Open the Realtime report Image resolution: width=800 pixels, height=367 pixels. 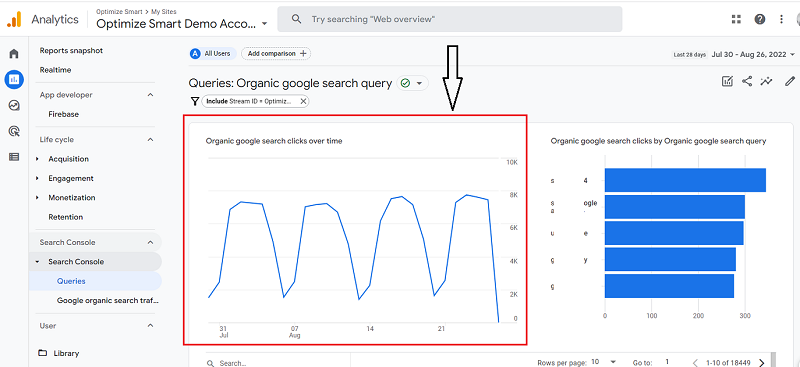56,70
